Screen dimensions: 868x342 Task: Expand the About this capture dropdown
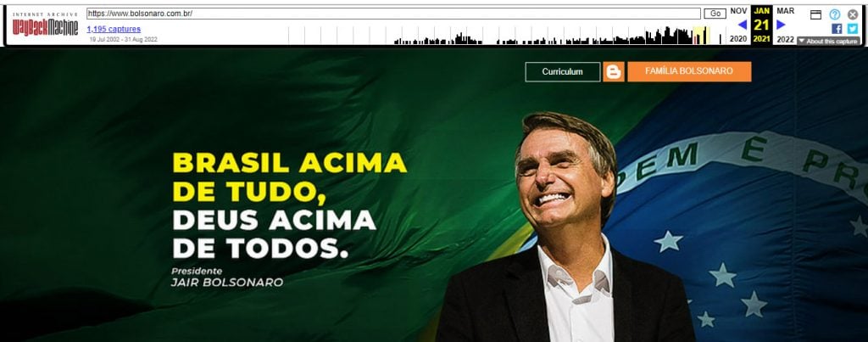(x=828, y=41)
